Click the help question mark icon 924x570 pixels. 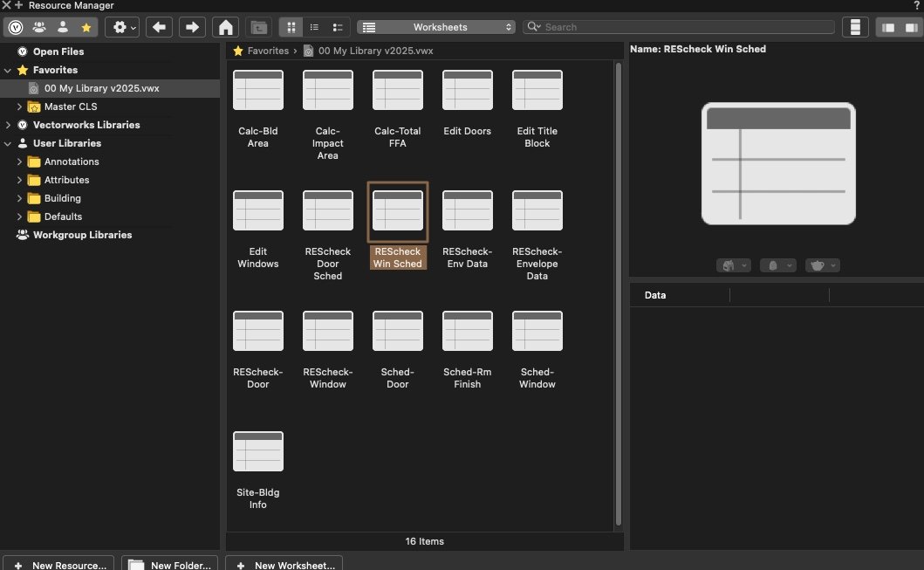pos(916,5)
